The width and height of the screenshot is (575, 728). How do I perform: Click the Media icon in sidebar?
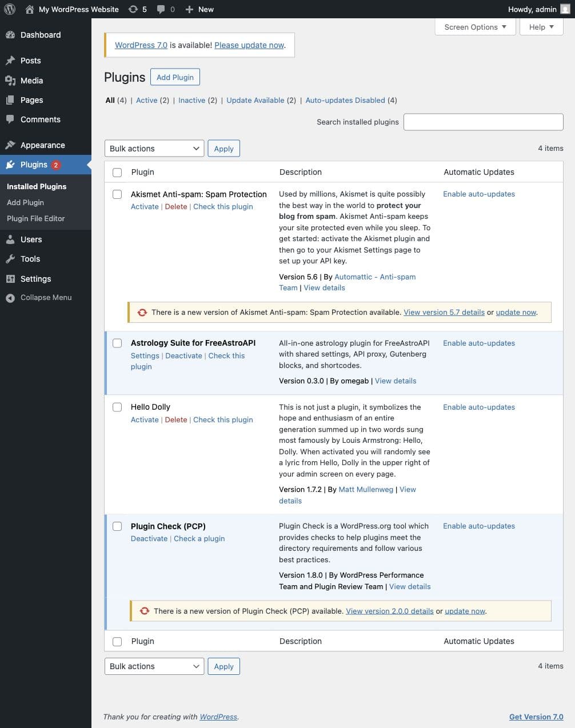[x=10, y=81]
